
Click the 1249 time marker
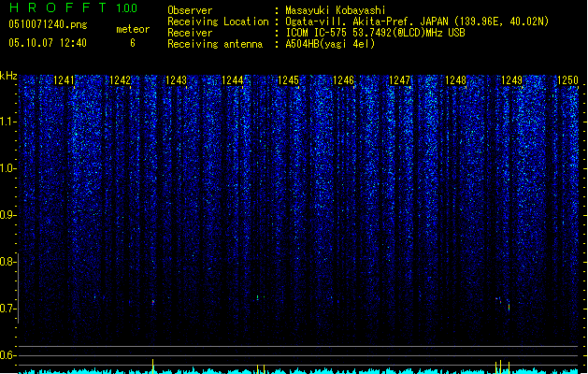click(x=512, y=80)
